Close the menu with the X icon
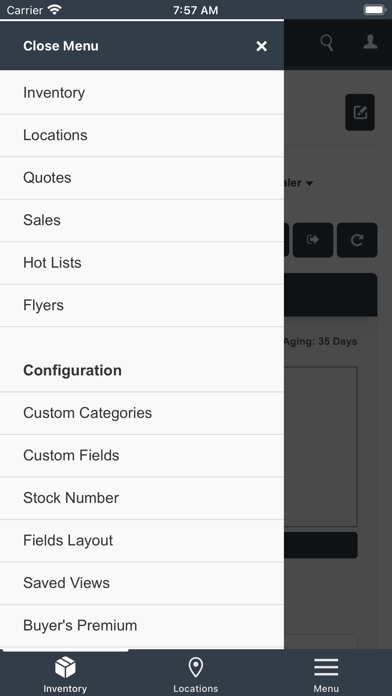392x696 pixels. (261, 46)
